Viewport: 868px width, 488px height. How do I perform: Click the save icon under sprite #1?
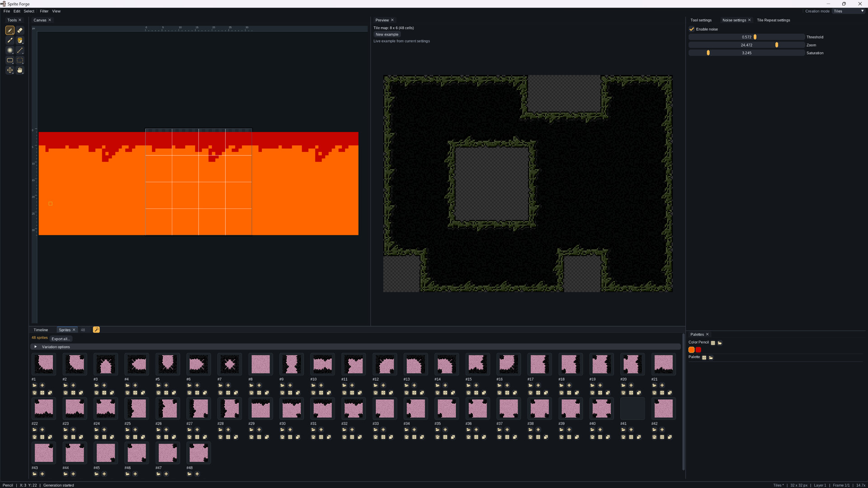[34, 393]
